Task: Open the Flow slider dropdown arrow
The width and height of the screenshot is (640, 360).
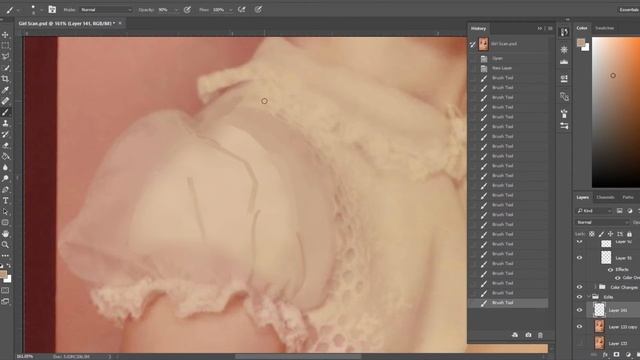Action: (x=231, y=10)
